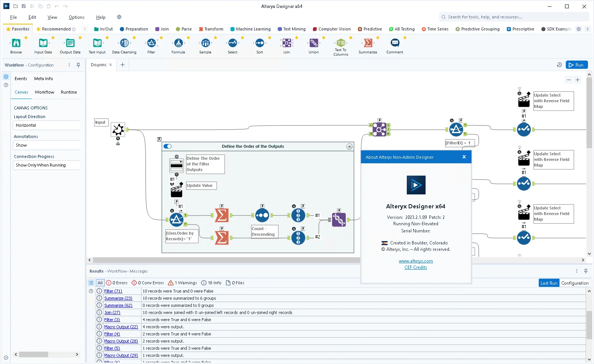Click the save workflow icon
Screen dimensions: 594x364
24,6
